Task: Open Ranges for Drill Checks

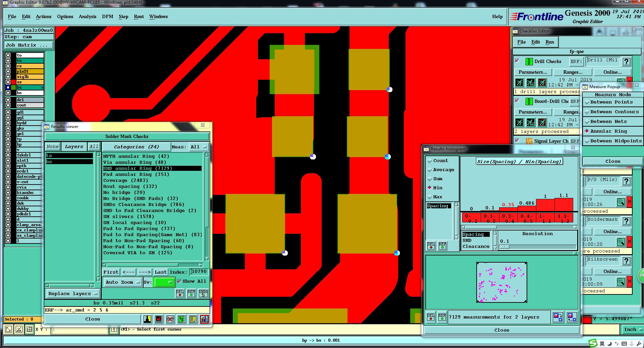Action: [573, 72]
